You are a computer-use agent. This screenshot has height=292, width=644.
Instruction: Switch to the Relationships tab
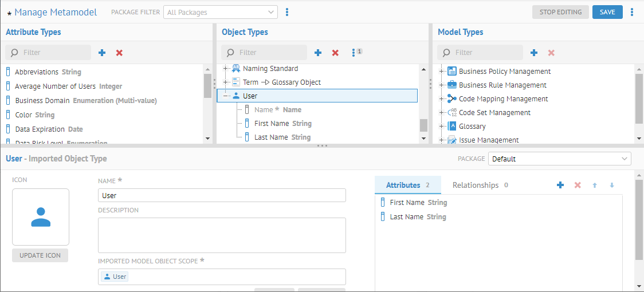pyautogui.click(x=475, y=185)
